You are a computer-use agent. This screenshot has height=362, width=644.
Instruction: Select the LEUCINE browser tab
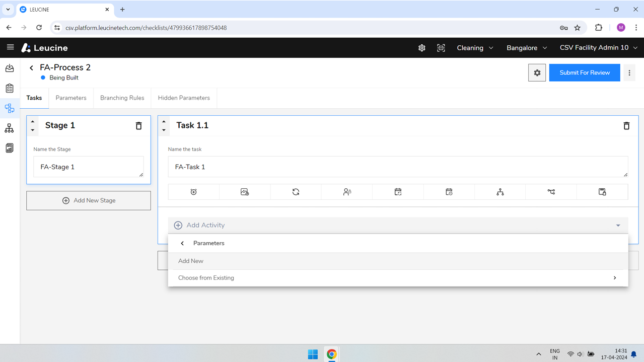click(x=64, y=10)
